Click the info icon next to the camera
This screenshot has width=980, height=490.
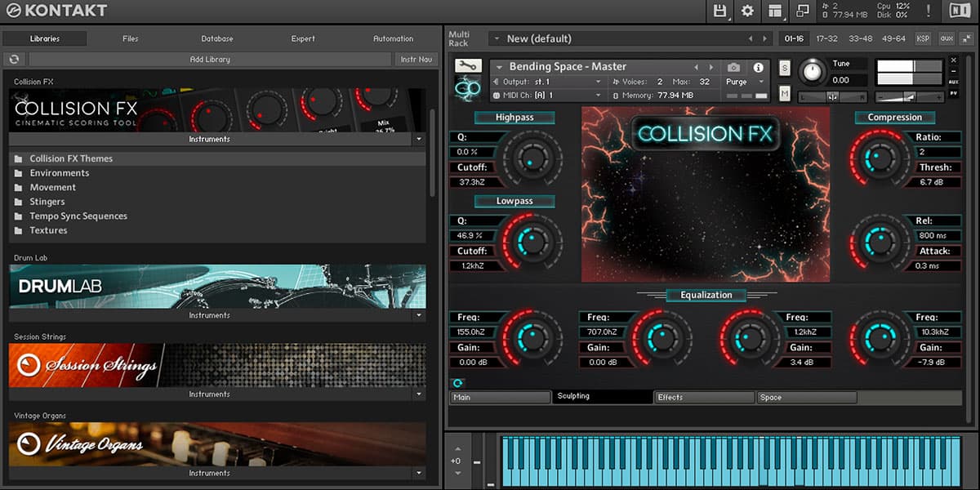coord(759,67)
